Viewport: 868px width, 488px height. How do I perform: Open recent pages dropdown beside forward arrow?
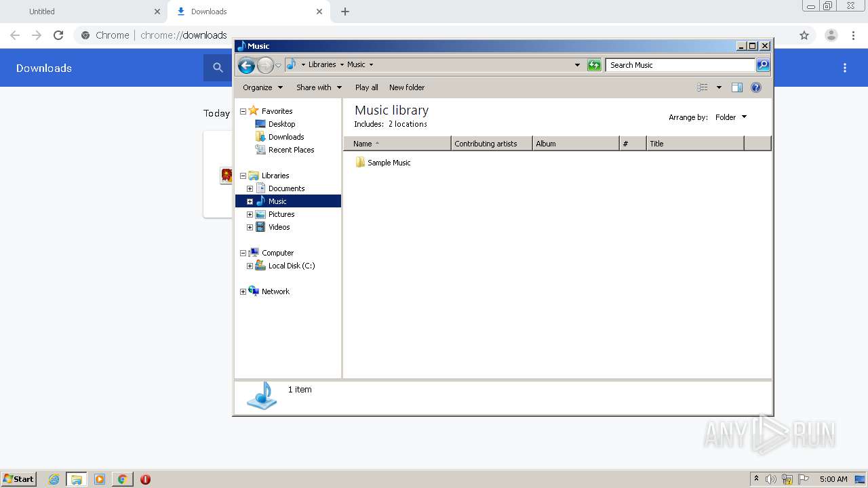(278, 66)
